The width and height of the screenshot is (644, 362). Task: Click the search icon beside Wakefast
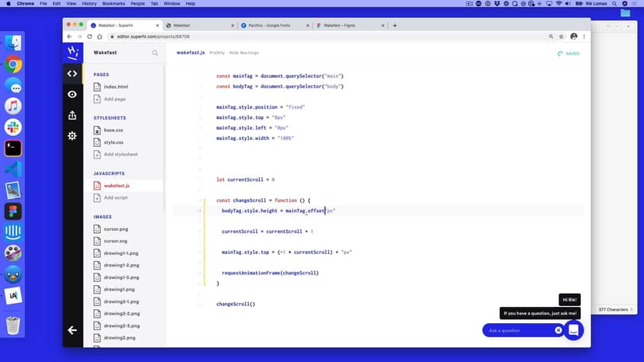[x=155, y=53]
